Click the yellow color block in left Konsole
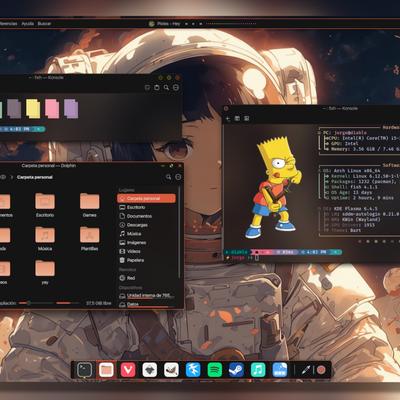The image size is (400, 400). [x=33, y=109]
